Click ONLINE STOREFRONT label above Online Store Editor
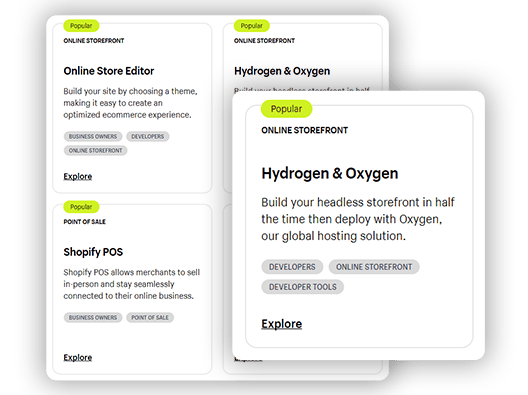Screen dimensions: 528x395 [x=94, y=41]
